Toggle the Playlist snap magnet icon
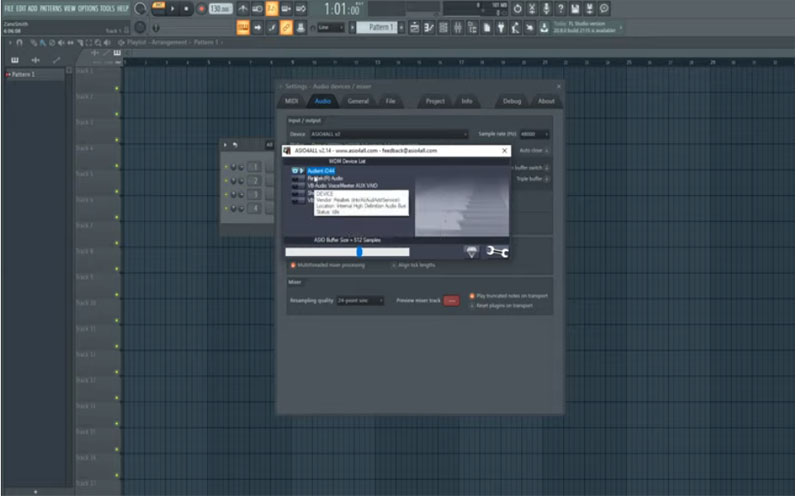Viewport: 800px width, 500px height. click(19, 43)
